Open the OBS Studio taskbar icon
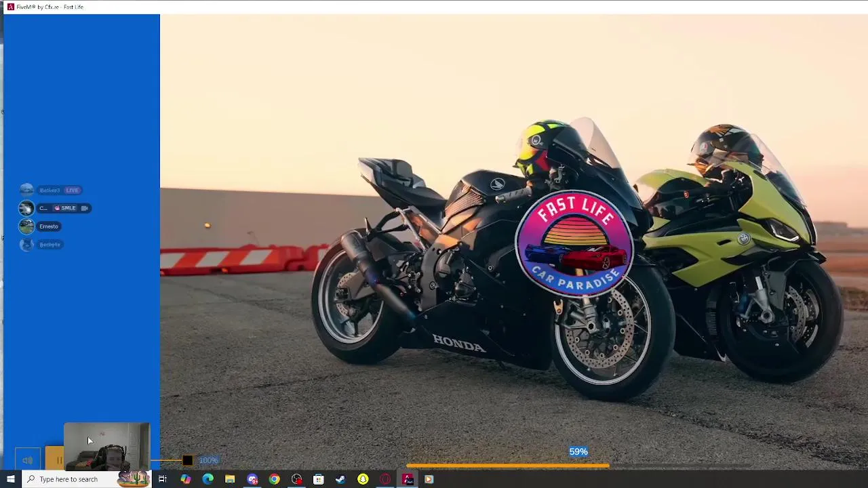The image size is (868, 488). [x=296, y=479]
